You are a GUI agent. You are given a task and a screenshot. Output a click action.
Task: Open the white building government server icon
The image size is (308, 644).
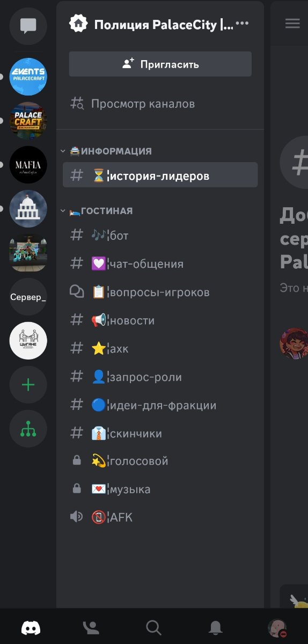point(28,209)
